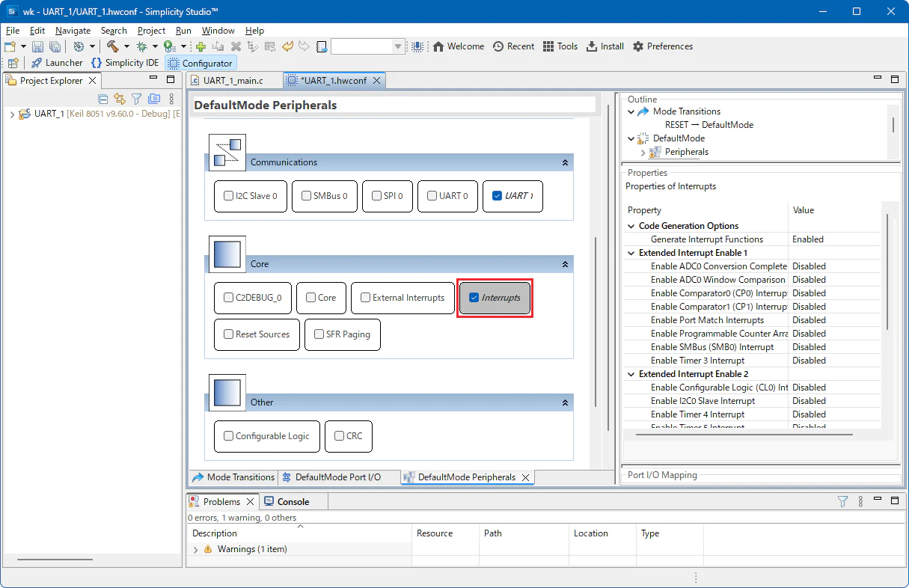Click the Save icon in the toolbar
Viewport: 909px width, 588px height.
37,46
